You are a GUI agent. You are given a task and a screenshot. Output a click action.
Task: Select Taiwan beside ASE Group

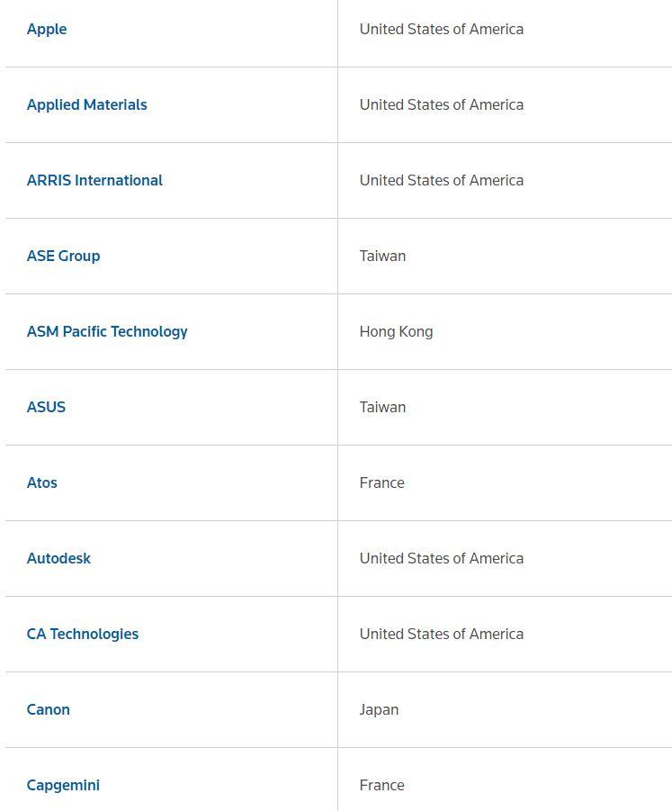coord(382,256)
